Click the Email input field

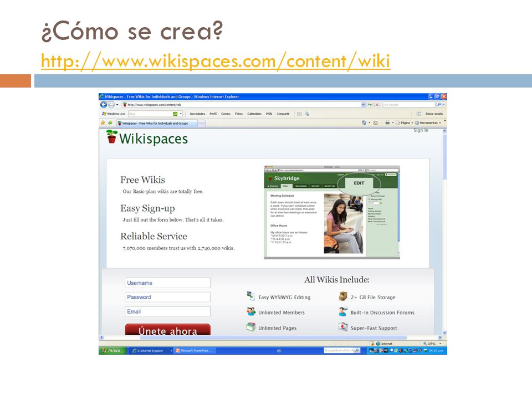(x=167, y=311)
